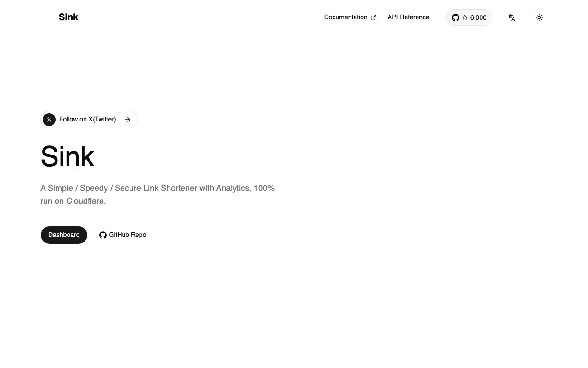588x368 pixels.
Task: Click the 100% text in the tagline
Action: [264, 188]
